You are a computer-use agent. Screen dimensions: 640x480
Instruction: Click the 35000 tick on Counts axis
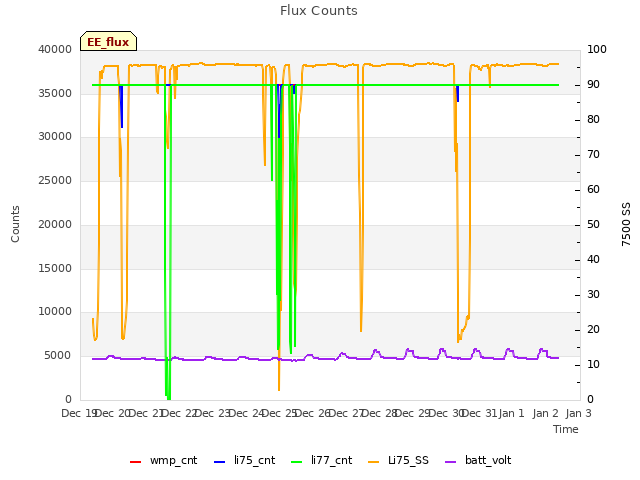(x=55, y=93)
